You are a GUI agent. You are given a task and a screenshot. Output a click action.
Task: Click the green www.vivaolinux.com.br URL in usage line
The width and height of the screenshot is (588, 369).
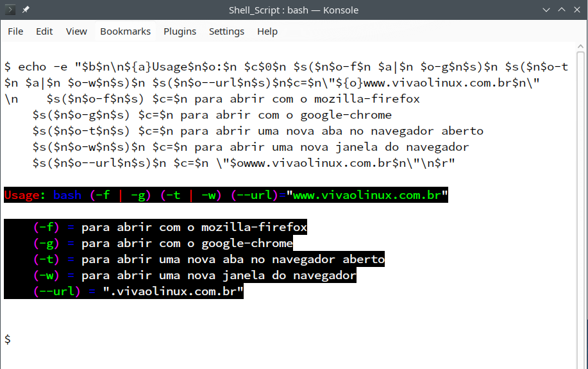pos(370,194)
